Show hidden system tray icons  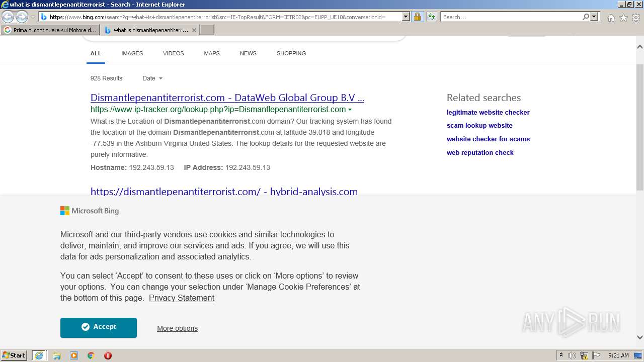coord(561,355)
